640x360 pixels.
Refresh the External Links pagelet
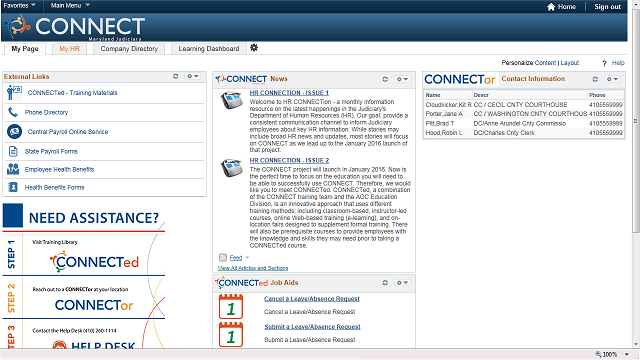[176, 76]
